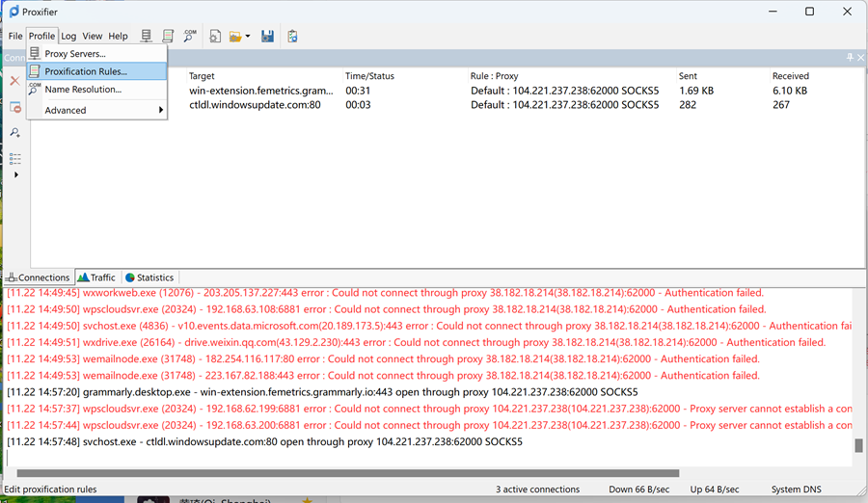This screenshot has width=868, height=503.
Task: Sort by the Rule : Proxy column header
Action: pyautogui.click(x=494, y=76)
